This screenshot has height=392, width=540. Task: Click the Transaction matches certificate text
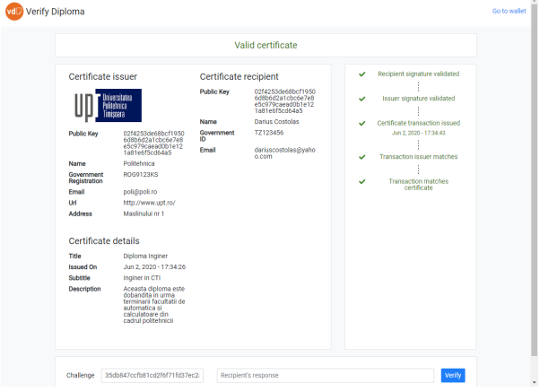pyautogui.click(x=418, y=185)
